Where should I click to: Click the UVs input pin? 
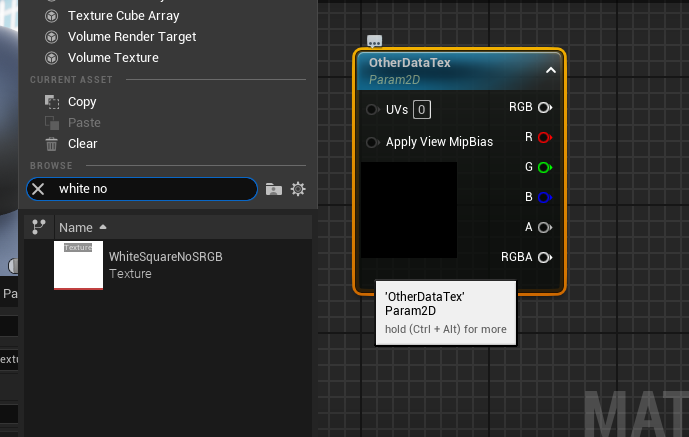[x=372, y=109]
